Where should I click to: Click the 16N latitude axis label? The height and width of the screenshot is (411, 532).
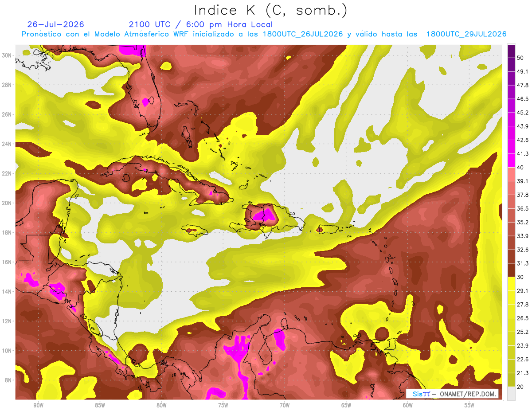[7, 262]
